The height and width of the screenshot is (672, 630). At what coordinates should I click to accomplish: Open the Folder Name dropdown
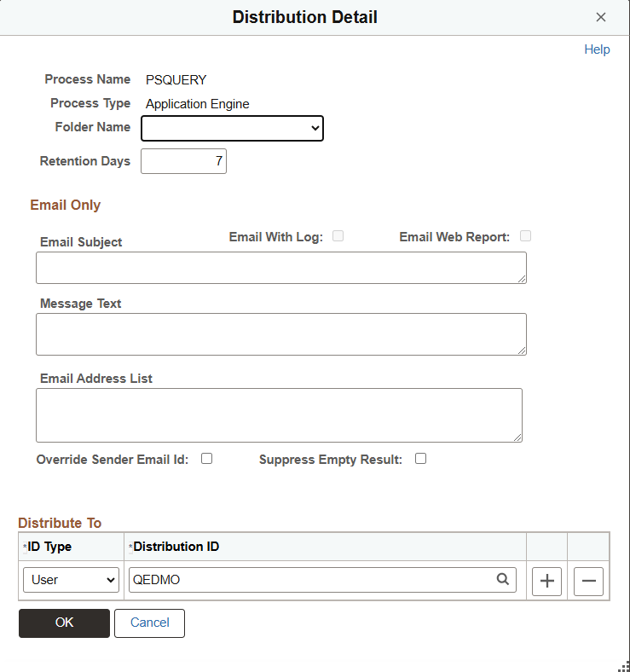[x=232, y=128]
